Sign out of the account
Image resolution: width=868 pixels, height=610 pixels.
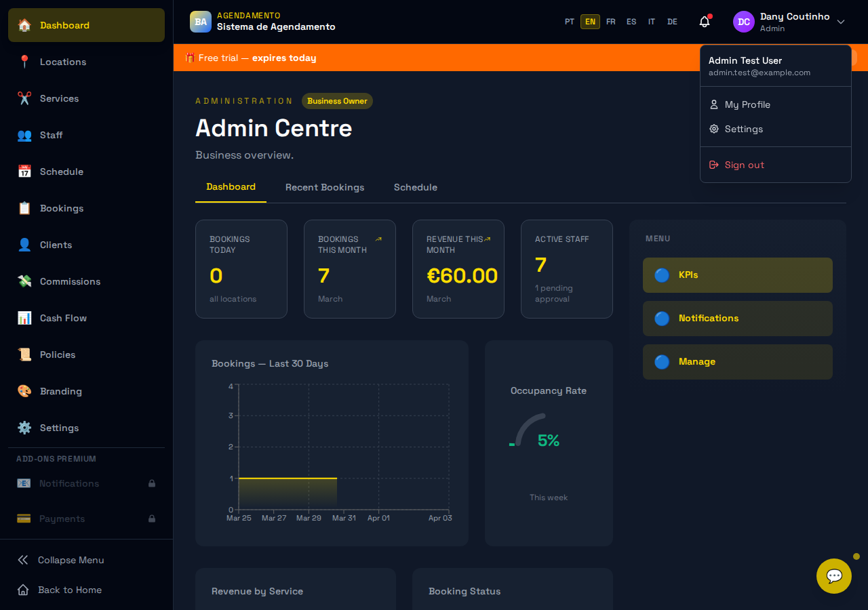776,165
